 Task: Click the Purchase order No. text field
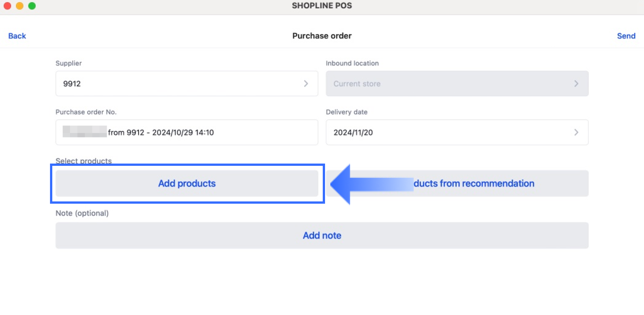186,133
